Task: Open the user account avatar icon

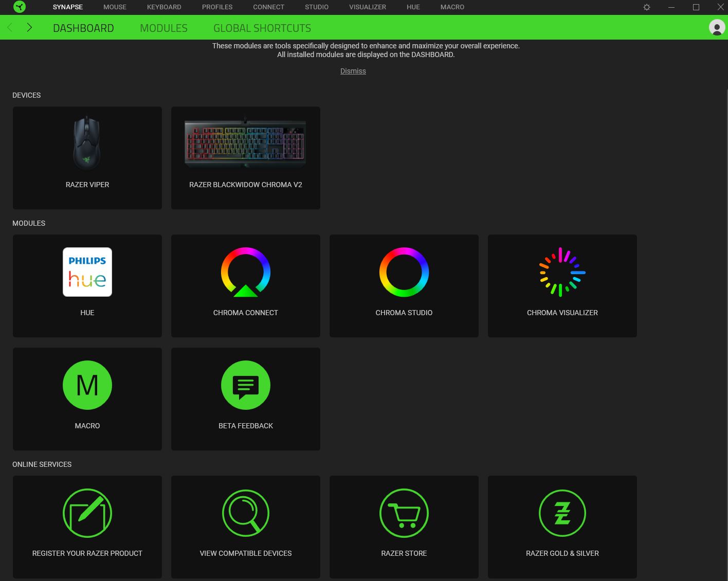Action: coord(717,27)
